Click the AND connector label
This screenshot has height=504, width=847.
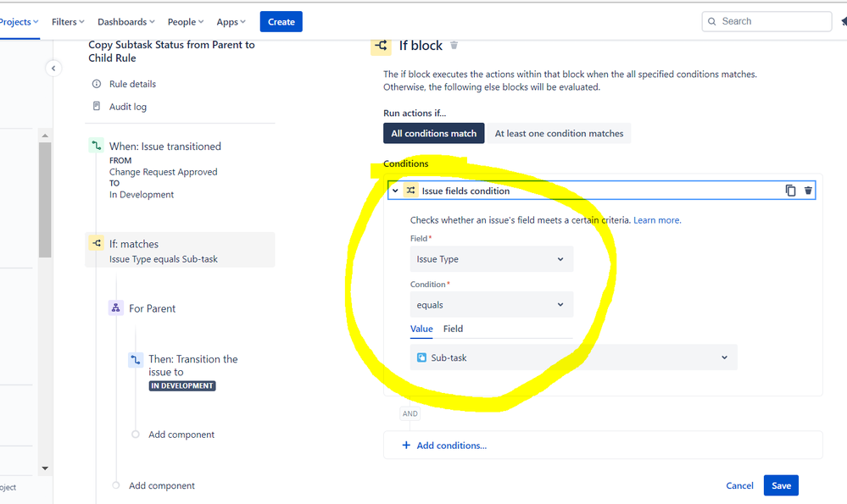point(410,413)
